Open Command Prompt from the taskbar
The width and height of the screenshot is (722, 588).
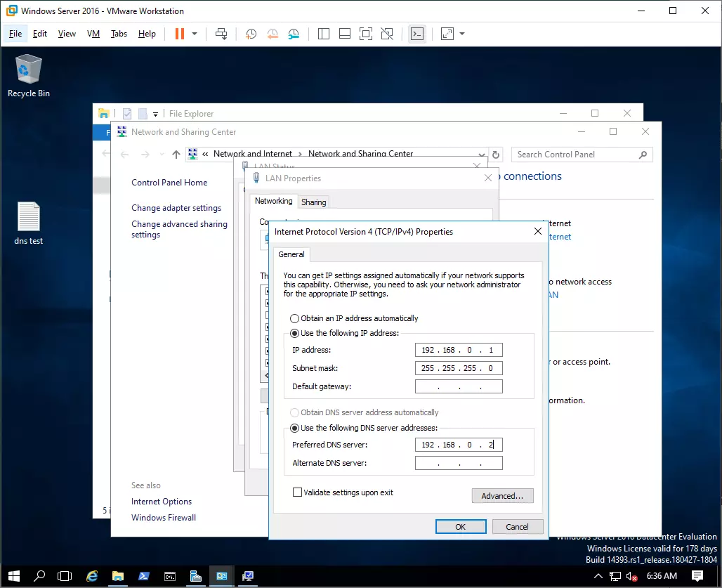tap(170, 576)
